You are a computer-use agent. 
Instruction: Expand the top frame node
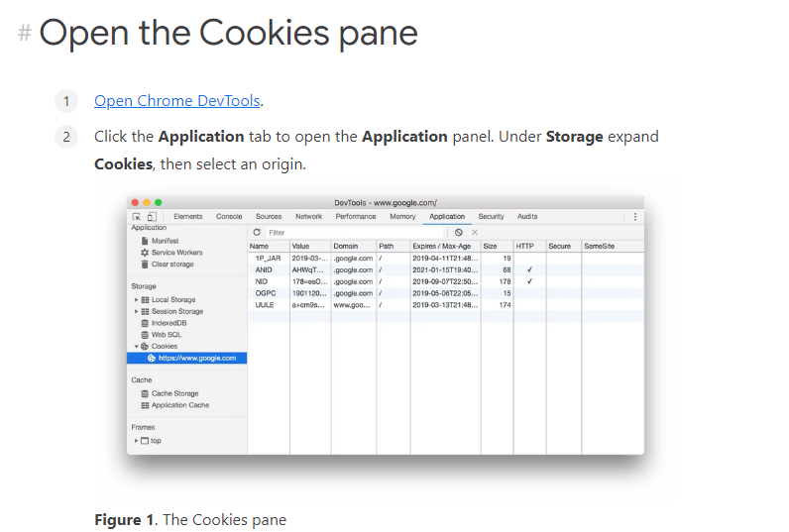(136, 441)
